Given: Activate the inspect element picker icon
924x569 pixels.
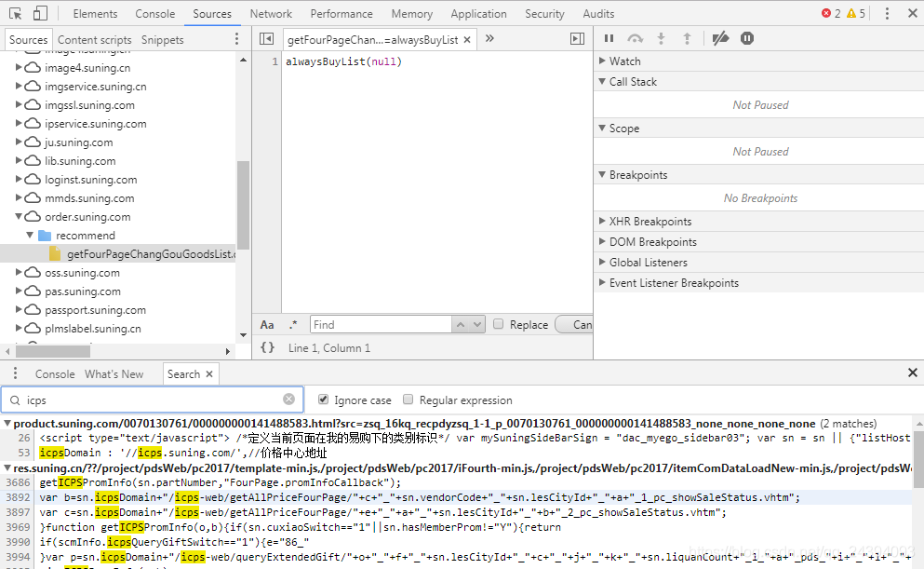Looking at the screenshot, I should click(x=15, y=13).
